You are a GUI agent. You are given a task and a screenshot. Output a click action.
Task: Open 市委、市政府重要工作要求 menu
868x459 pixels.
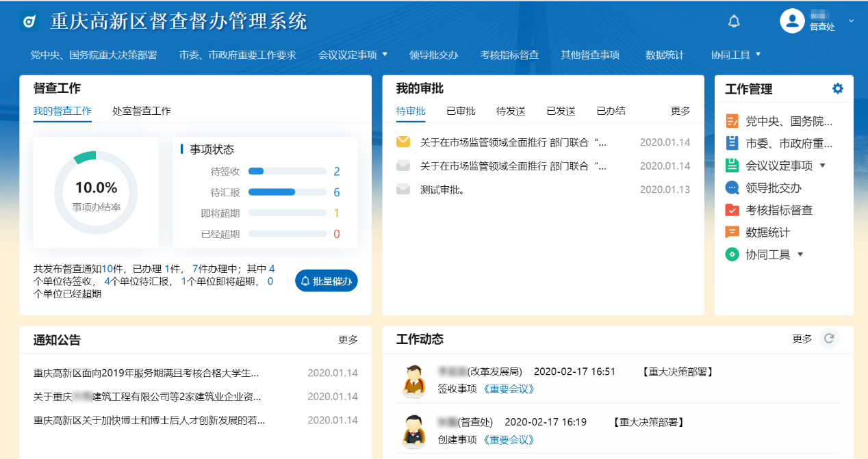[x=238, y=55]
